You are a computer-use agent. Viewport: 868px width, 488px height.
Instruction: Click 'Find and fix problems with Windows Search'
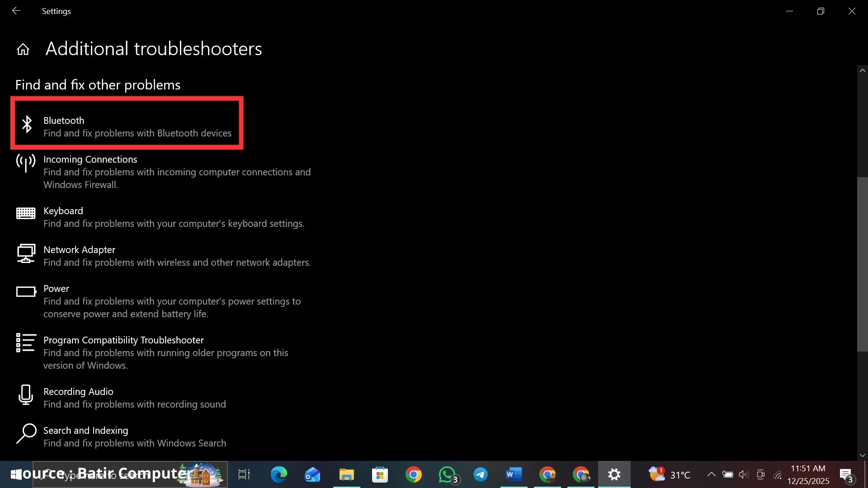coord(135,443)
